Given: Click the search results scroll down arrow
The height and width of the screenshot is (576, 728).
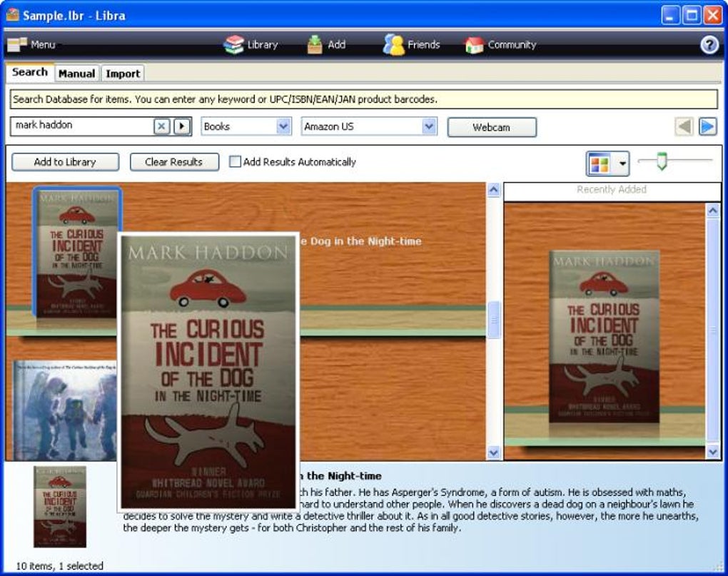Looking at the screenshot, I should (x=493, y=452).
